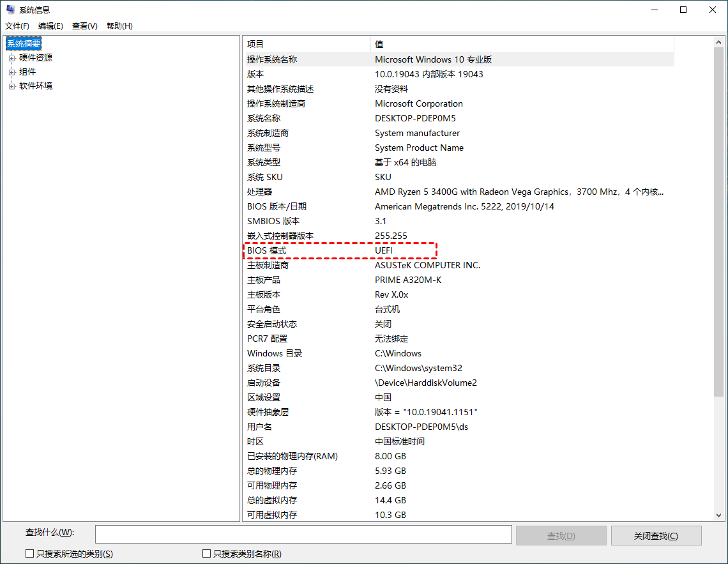Select the 已安装的物理内存(RAM) row
This screenshot has width=728, height=564.
[x=459, y=456]
